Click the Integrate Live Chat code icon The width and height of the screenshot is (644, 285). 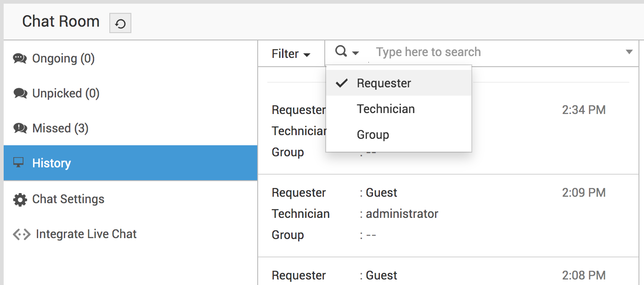coord(22,234)
